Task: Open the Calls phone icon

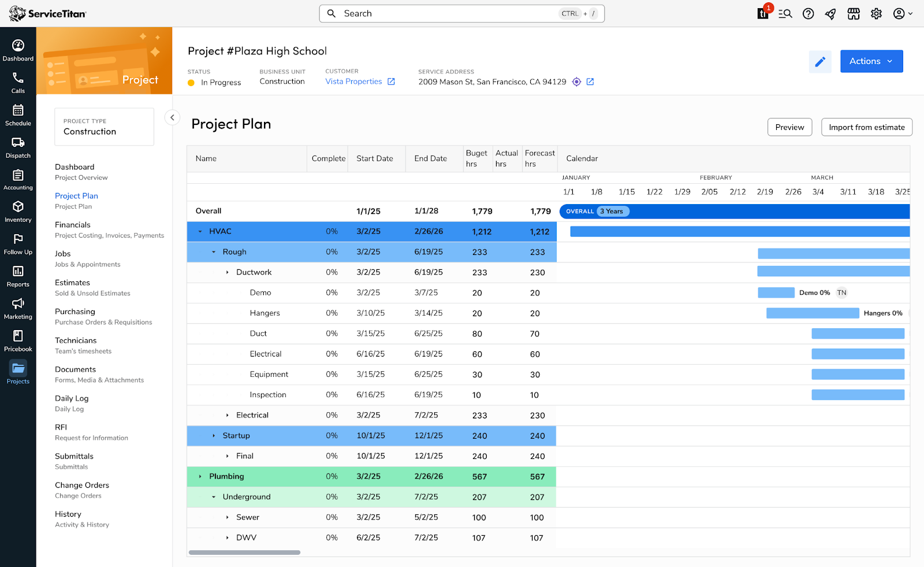Action: point(18,78)
